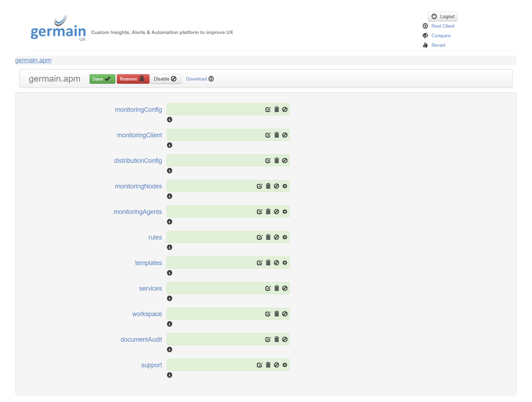Open the germain.apm breadcrumb link
532x402 pixels.
pyautogui.click(x=33, y=60)
